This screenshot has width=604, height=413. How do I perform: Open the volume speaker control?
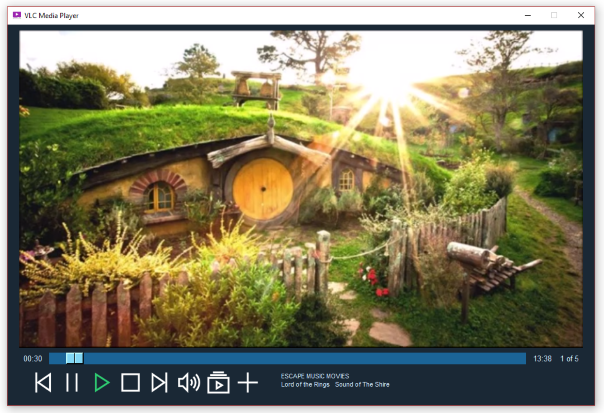(189, 383)
